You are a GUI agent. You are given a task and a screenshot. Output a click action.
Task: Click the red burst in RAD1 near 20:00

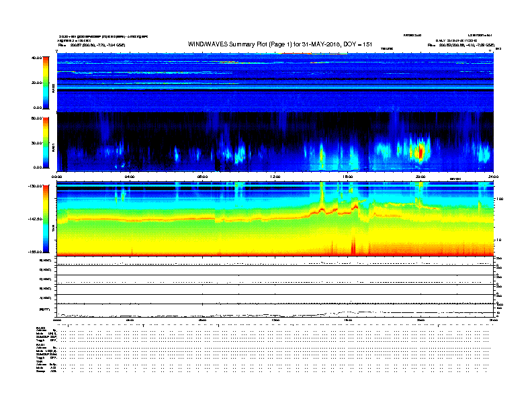click(x=420, y=151)
